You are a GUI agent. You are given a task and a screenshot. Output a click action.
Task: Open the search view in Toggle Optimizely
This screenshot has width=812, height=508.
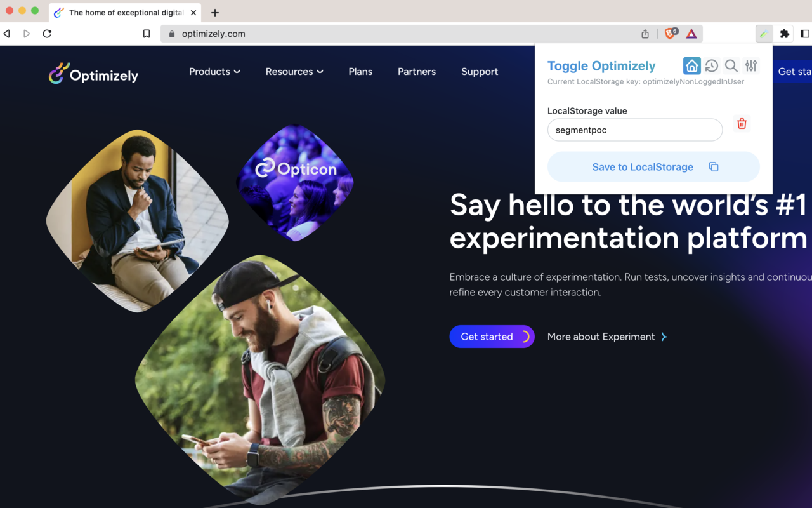pyautogui.click(x=731, y=65)
